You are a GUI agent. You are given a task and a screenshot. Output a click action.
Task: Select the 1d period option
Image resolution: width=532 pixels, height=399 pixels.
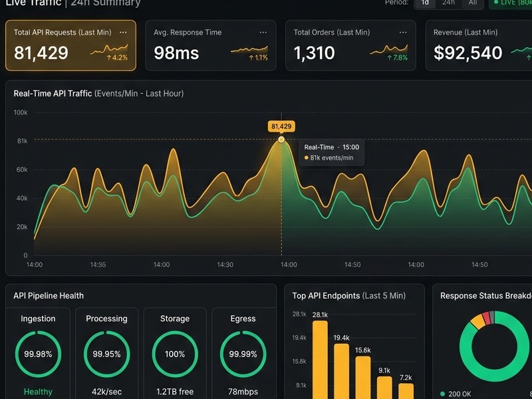426,3
